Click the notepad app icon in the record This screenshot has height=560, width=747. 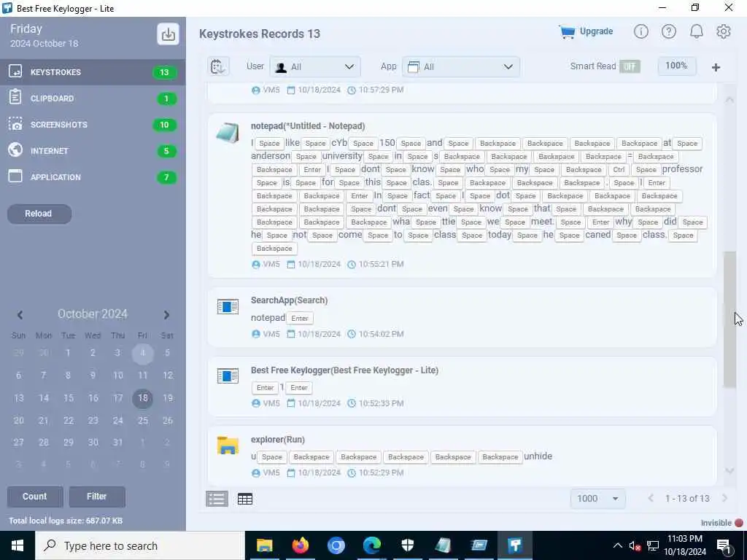[228, 133]
